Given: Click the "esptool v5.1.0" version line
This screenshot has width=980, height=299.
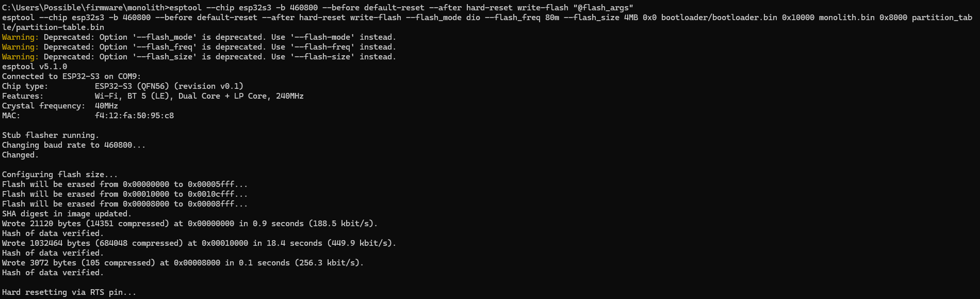Looking at the screenshot, I should (35, 67).
